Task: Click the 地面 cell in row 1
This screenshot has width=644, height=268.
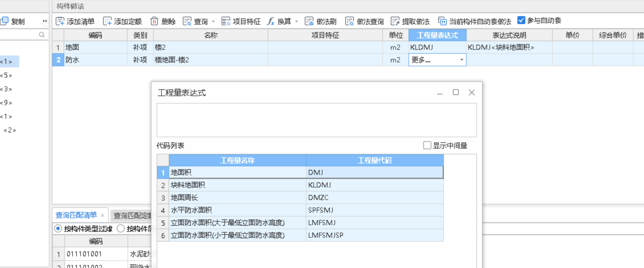Action: 96,47
